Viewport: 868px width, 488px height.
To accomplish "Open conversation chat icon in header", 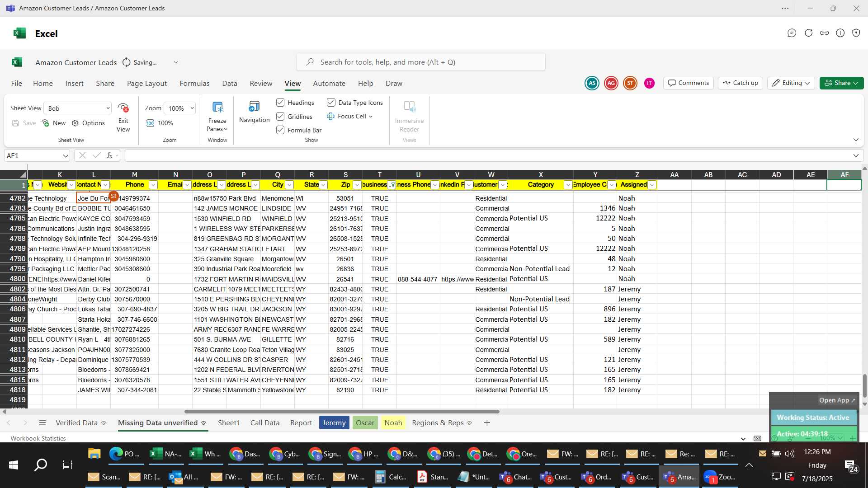I will (792, 33).
